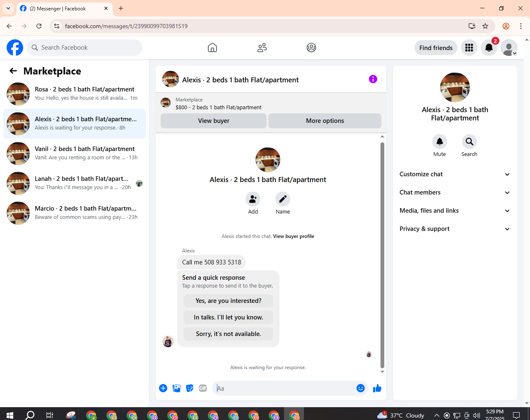Open conversation information purple icon
530x420 pixels.
pyautogui.click(x=373, y=79)
